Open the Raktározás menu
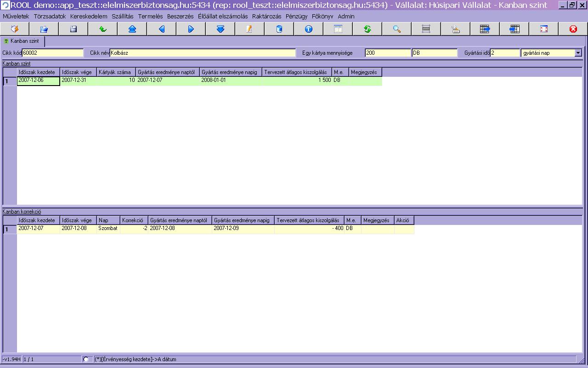588x368 pixels. click(x=267, y=16)
